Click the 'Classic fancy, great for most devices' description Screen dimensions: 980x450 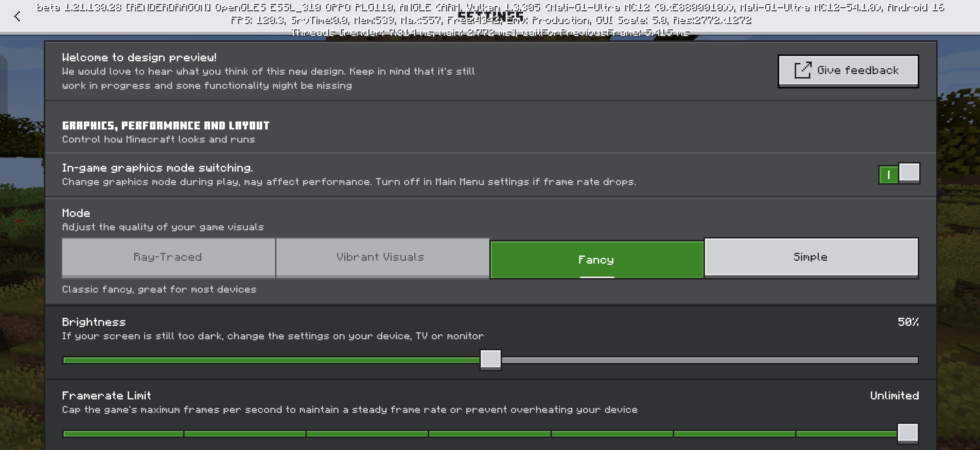pyautogui.click(x=159, y=289)
